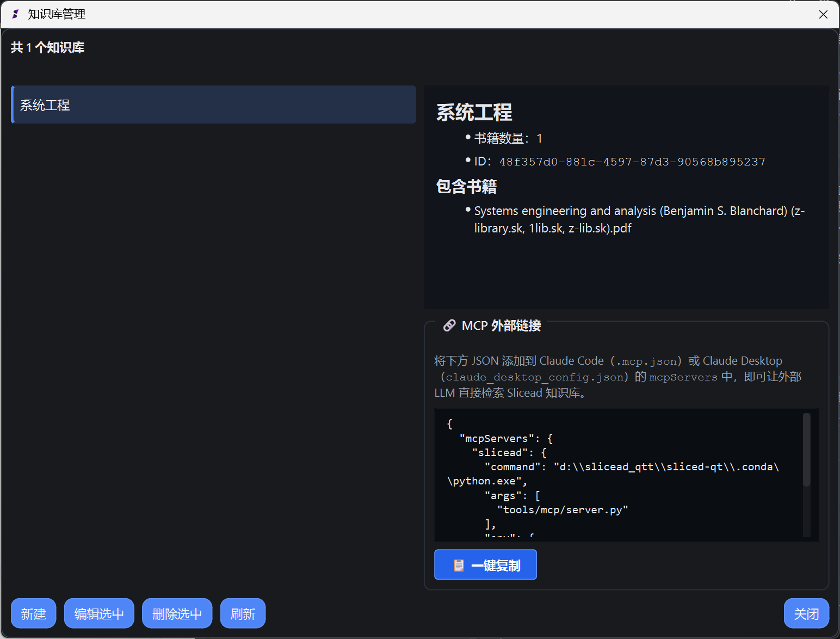Click the 新建 button

point(33,613)
